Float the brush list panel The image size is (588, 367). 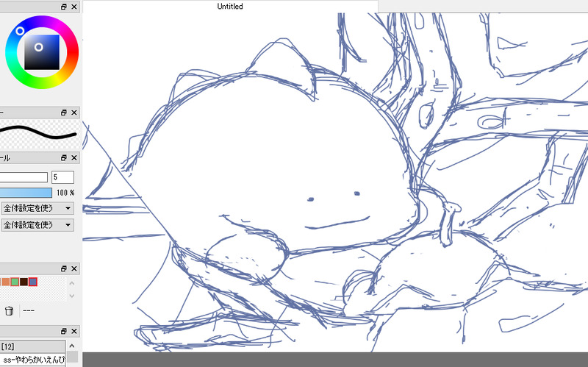[64, 332]
